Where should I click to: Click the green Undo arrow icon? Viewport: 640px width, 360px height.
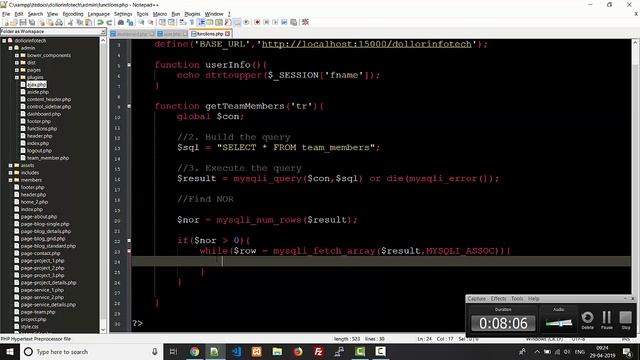[x=100, y=22]
